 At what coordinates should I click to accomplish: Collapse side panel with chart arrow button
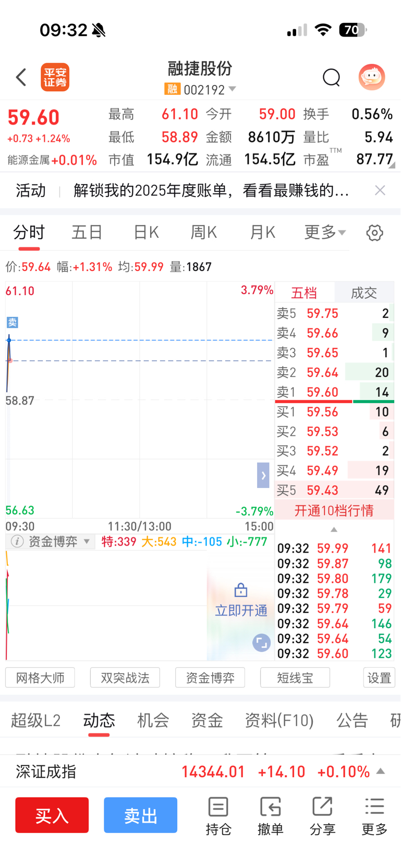[263, 475]
